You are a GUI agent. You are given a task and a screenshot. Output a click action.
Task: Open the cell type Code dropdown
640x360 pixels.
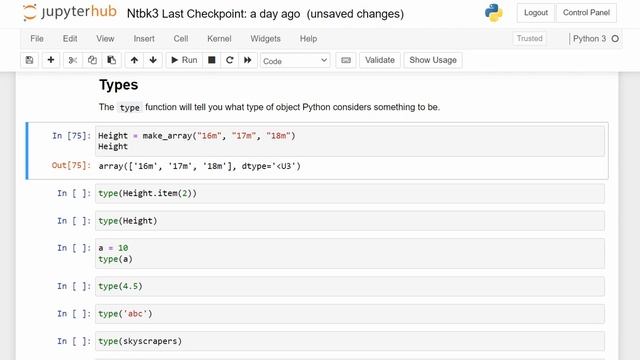coord(295,60)
